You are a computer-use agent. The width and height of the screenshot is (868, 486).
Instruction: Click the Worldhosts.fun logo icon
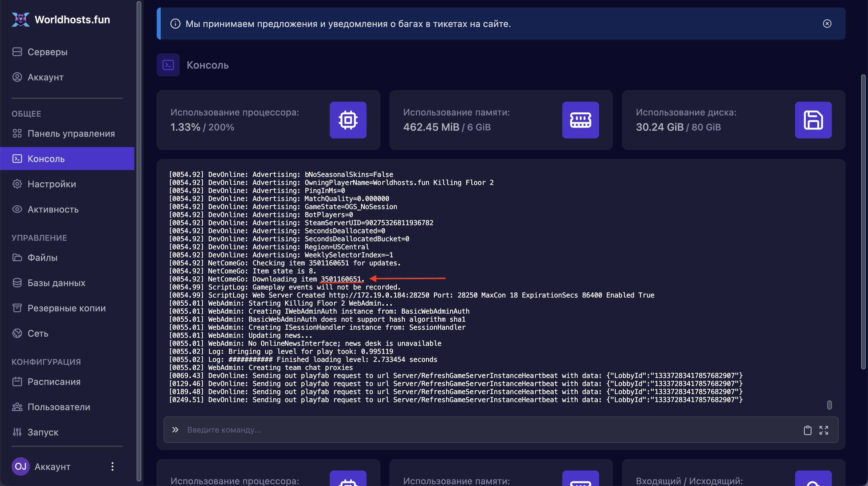[x=21, y=20]
